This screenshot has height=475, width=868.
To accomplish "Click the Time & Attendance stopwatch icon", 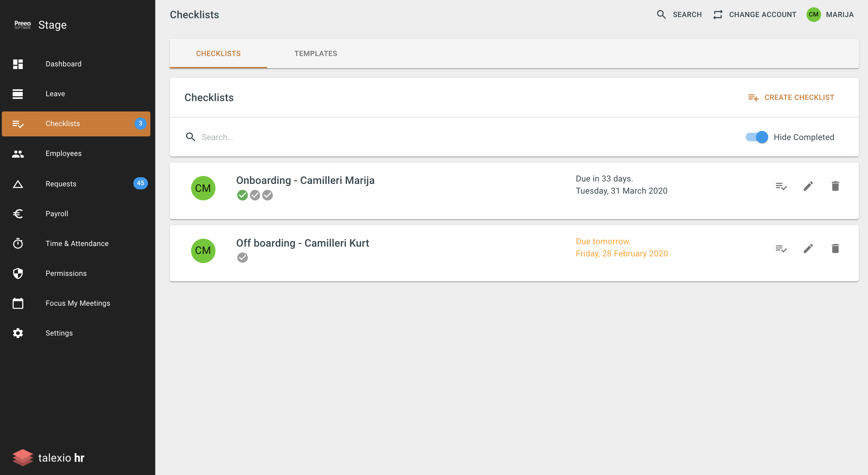I will (x=18, y=243).
